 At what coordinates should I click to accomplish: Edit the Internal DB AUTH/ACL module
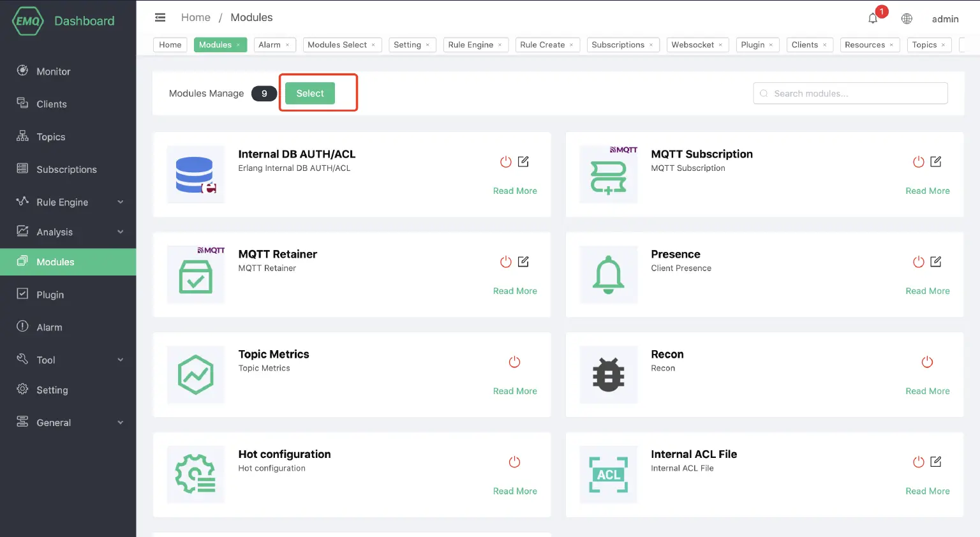point(523,161)
